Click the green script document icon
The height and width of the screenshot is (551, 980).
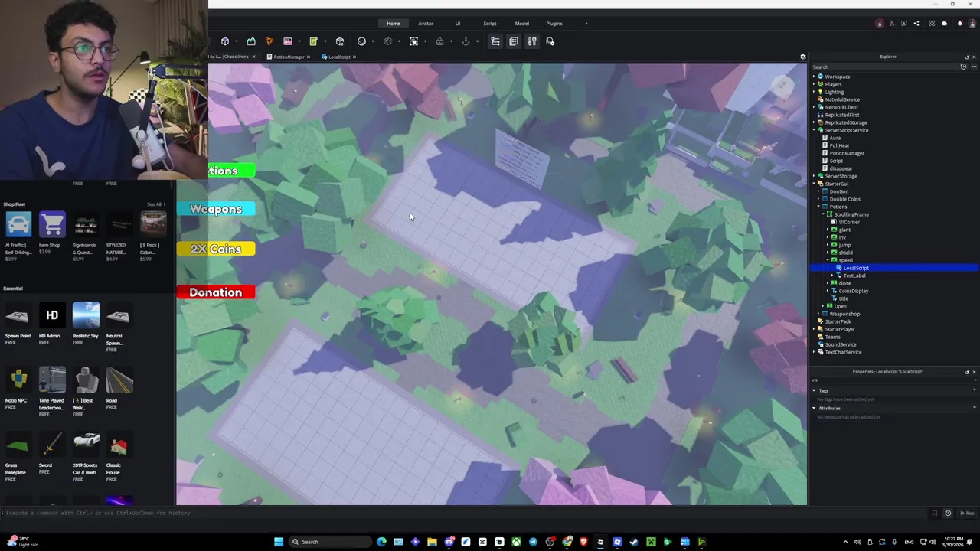pos(313,41)
